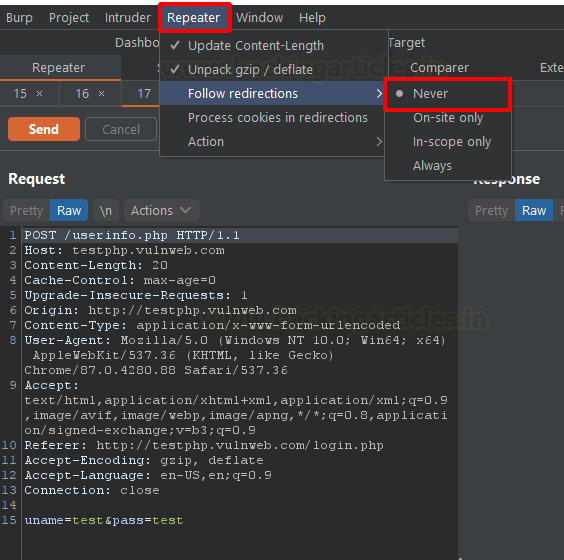Image resolution: width=564 pixels, height=560 pixels.
Task: Expand the Action submenu
Action: 272,141
